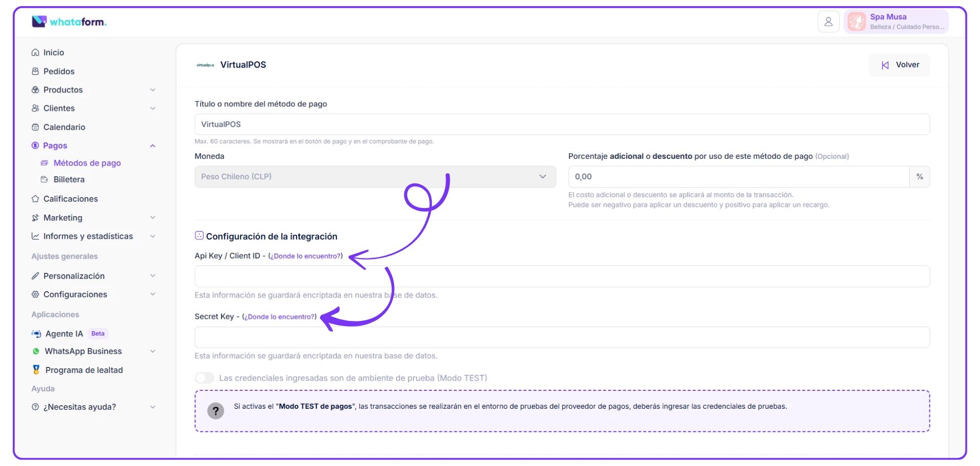Go to Pedidos in sidebar

[59, 72]
